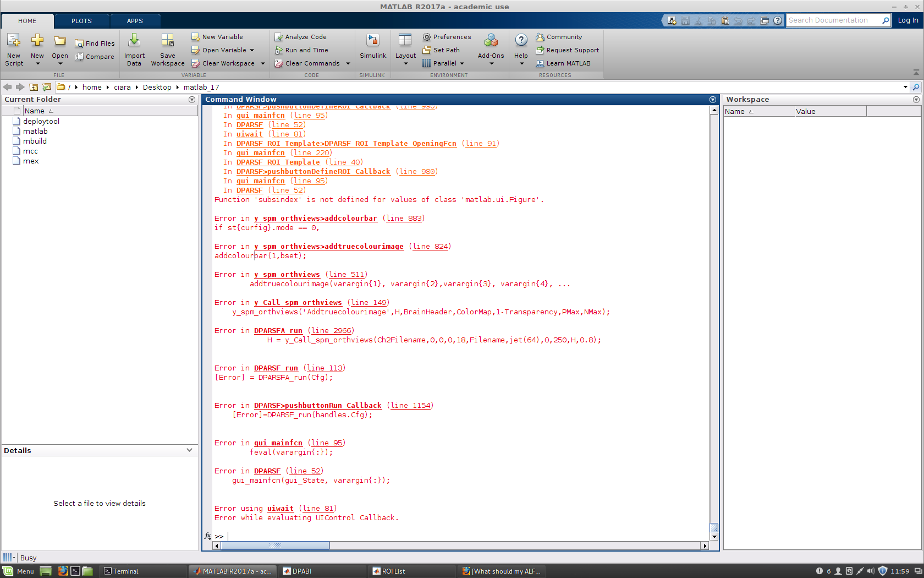Screen dimensions: 924x578
Task: Click the Run and Time button
Action: pyautogui.click(x=301, y=50)
